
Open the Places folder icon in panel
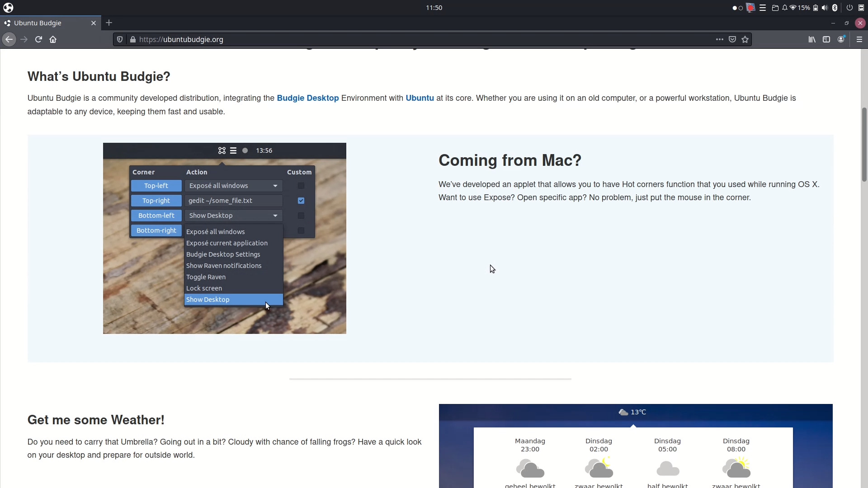775,8
